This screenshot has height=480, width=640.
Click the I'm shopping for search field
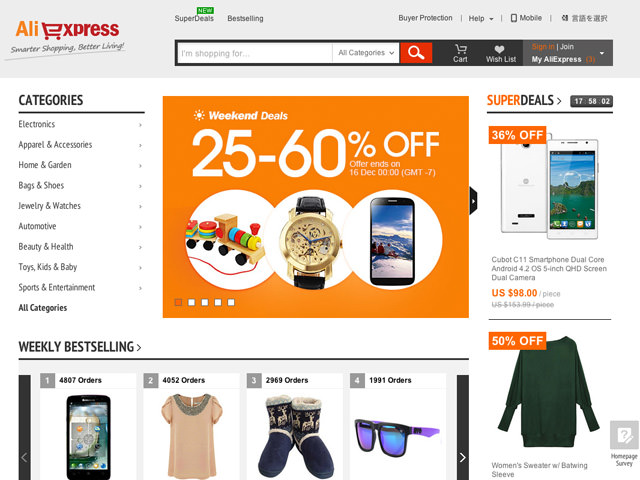coord(255,53)
